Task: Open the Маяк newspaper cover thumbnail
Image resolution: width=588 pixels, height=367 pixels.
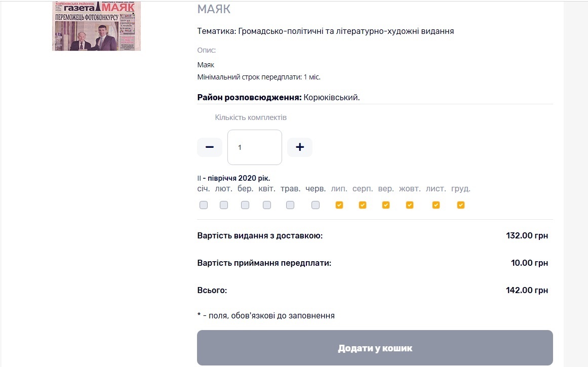Action: pos(96,26)
